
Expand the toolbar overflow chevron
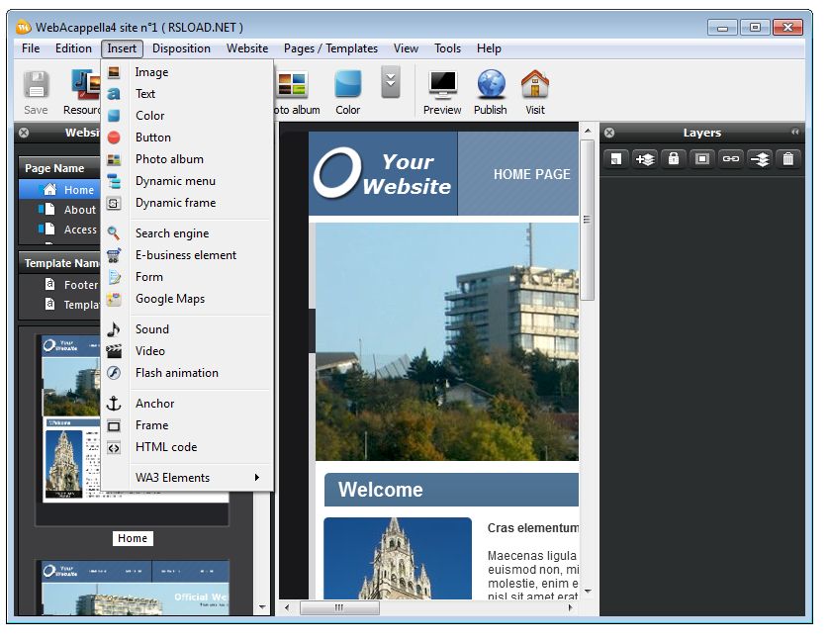click(x=390, y=82)
